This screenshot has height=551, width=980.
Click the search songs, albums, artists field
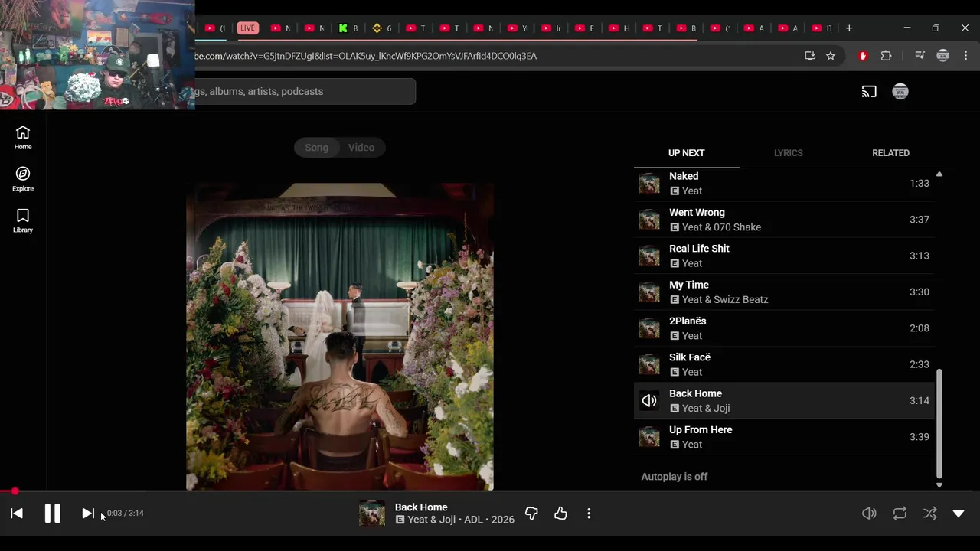click(x=305, y=92)
